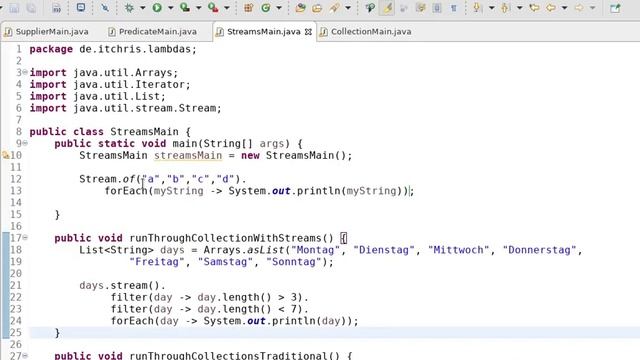
Task: Create a new Java class with the green C icon
Action: [x=266, y=7]
